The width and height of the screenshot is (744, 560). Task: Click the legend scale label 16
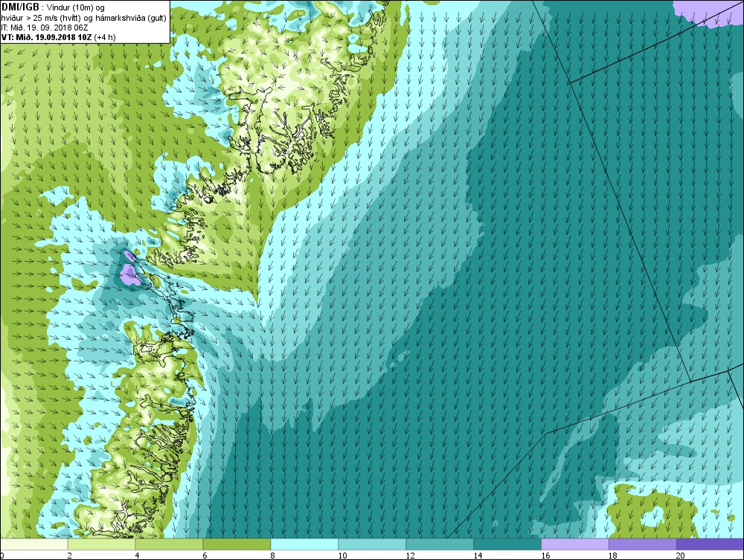point(545,556)
